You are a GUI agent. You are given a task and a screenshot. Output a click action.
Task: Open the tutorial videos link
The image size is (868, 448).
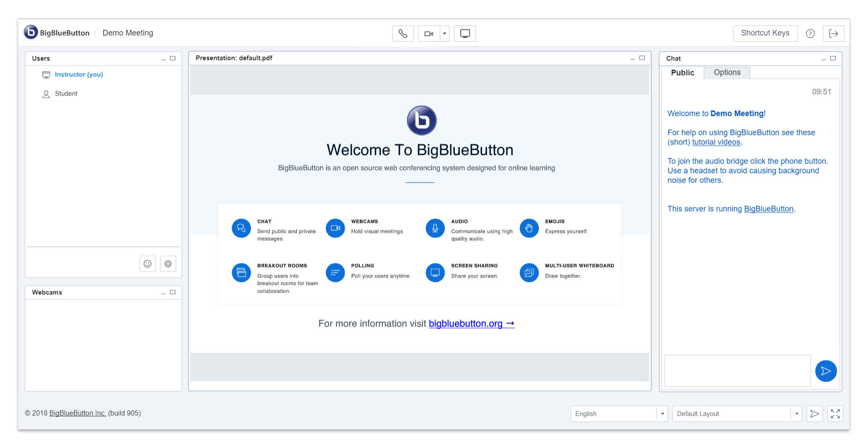(716, 142)
